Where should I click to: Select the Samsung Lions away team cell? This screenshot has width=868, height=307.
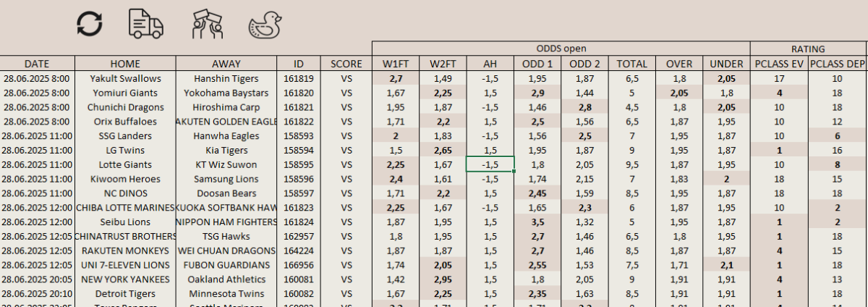[x=226, y=179]
